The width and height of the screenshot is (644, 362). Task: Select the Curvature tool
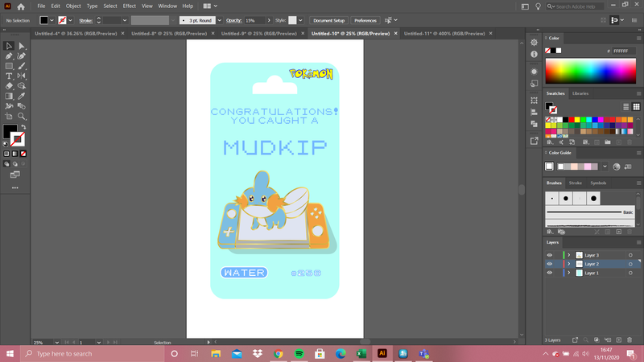(22, 56)
